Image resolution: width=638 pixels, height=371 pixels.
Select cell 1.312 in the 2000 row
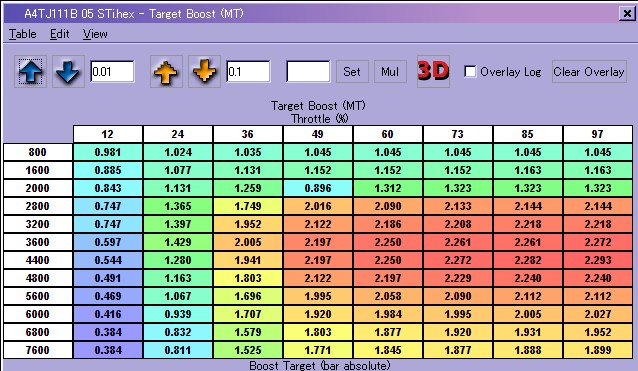(x=388, y=188)
